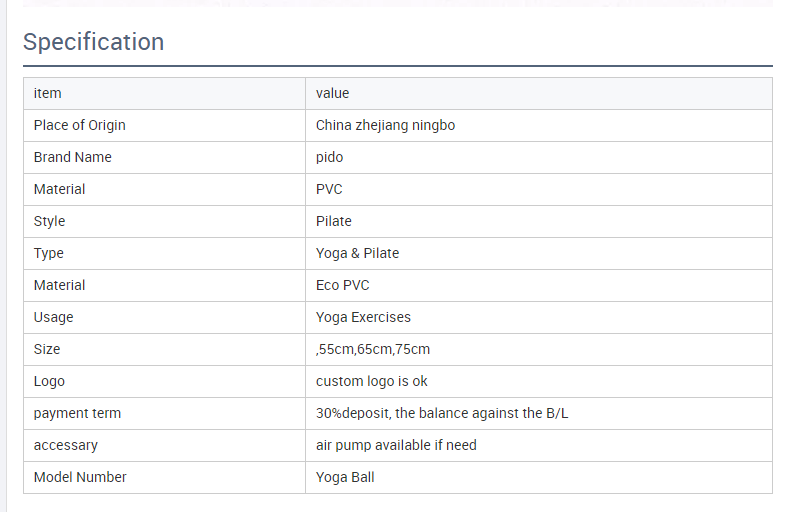Click the Specification section heading
The height and width of the screenshot is (512, 807).
tap(93, 42)
